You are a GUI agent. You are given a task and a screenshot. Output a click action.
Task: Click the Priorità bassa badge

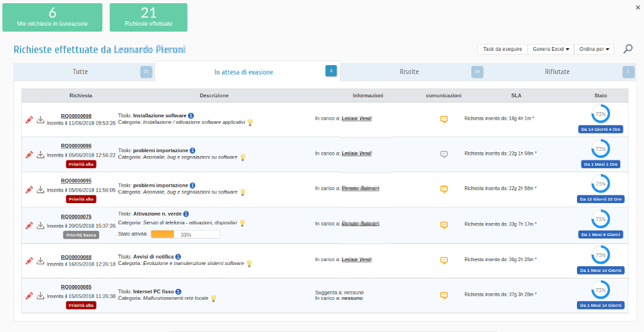(x=81, y=235)
